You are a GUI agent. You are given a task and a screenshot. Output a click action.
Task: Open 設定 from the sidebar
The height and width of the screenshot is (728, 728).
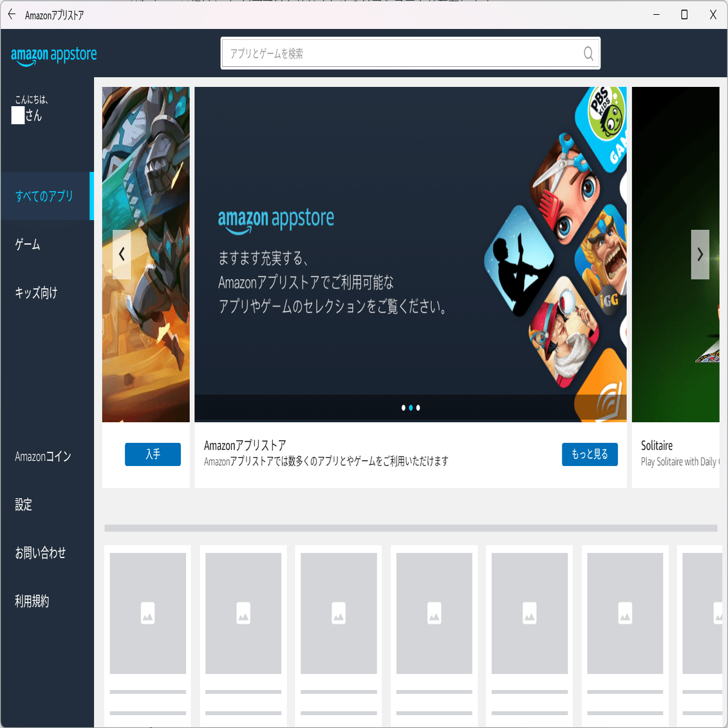tap(23, 505)
